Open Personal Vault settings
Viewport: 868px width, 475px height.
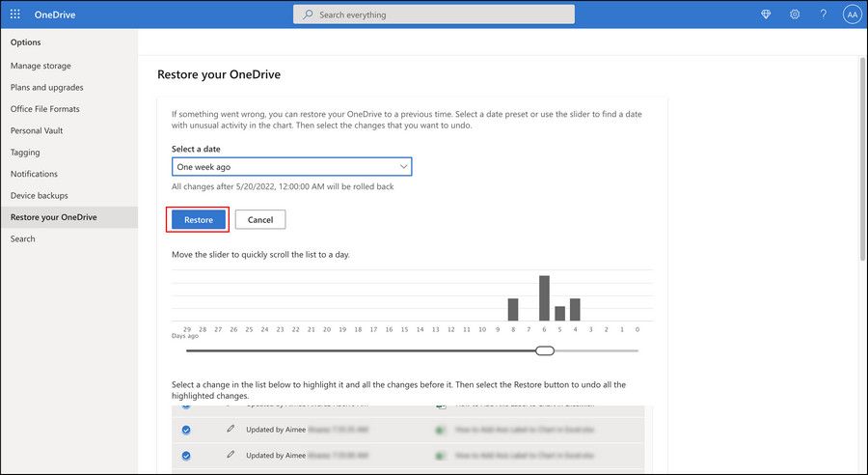(x=37, y=130)
